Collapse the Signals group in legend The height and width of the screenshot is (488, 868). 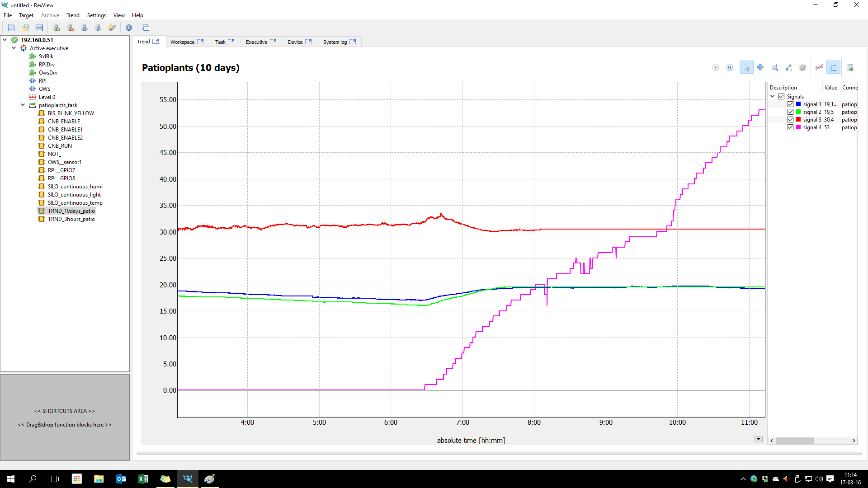coord(773,96)
